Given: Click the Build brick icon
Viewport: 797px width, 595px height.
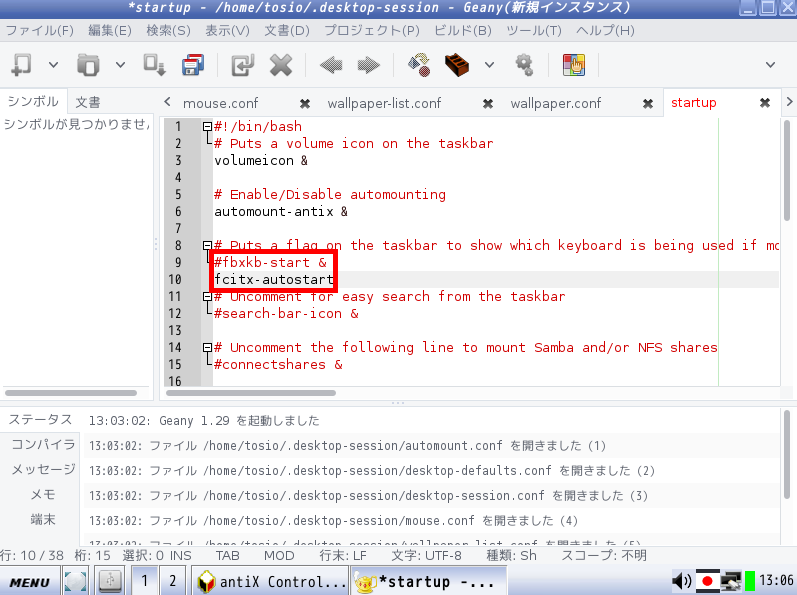Looking at the screenshot, I should pyautogui.click(x=457, y=65).
